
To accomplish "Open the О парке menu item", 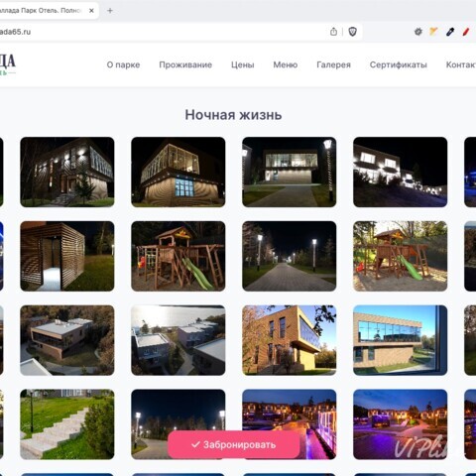I will tap(123, 64).
